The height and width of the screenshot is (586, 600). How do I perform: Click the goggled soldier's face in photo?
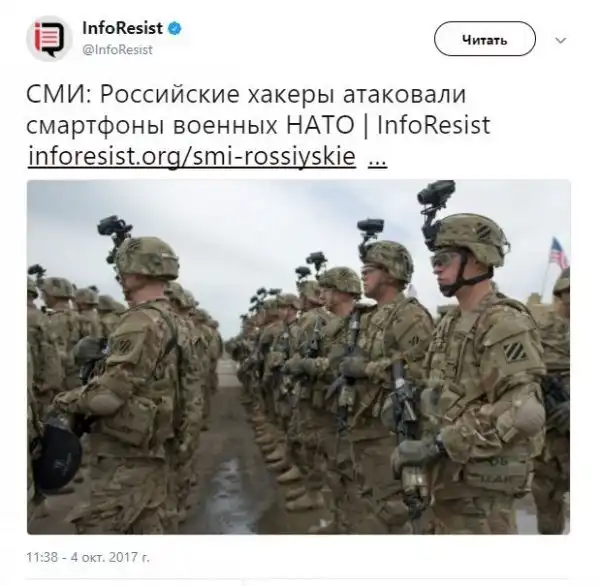(x=450, y=270)
